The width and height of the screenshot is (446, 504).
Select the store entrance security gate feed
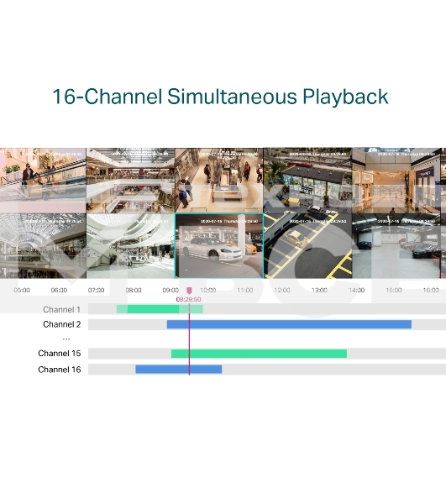coord(219,181)
